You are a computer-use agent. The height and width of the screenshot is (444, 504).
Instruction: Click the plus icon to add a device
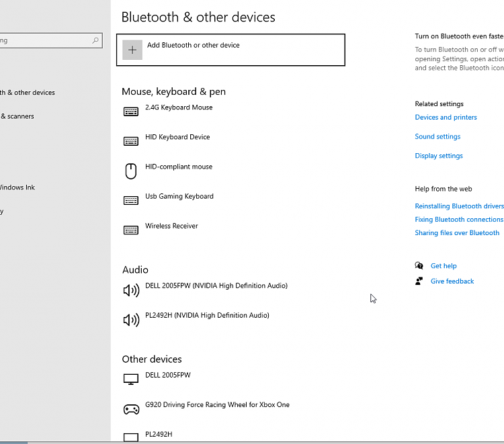(x=132, y=50)
